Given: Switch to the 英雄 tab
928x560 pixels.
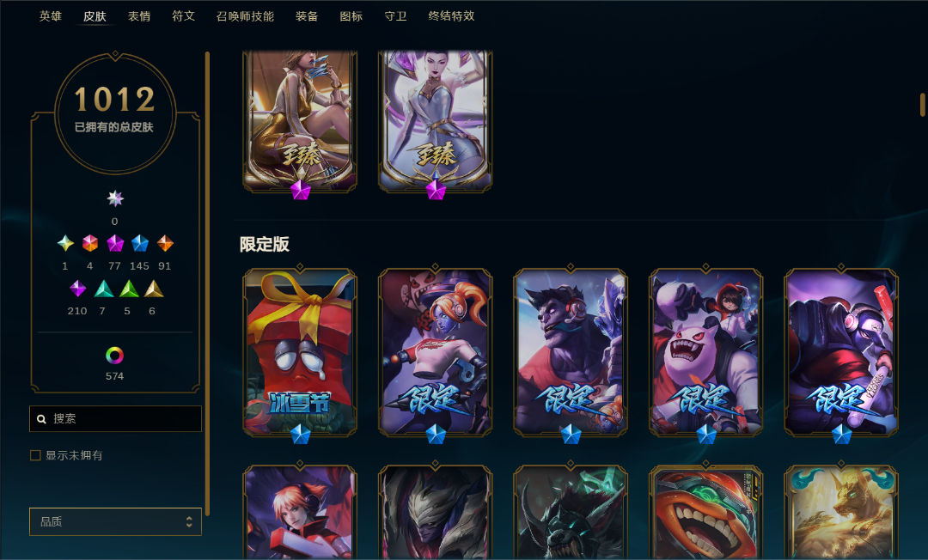Looking at the screenshot, I should [51, 16].
